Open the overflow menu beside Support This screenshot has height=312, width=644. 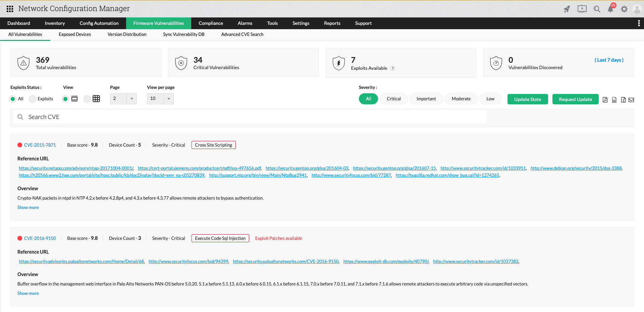(639, 23)
